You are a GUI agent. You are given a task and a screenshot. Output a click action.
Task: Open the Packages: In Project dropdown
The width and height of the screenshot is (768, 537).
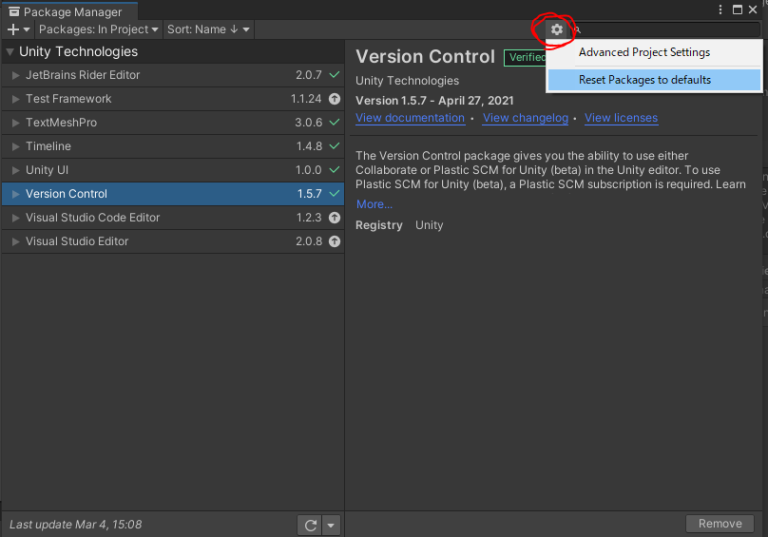[x=98, y=30]
